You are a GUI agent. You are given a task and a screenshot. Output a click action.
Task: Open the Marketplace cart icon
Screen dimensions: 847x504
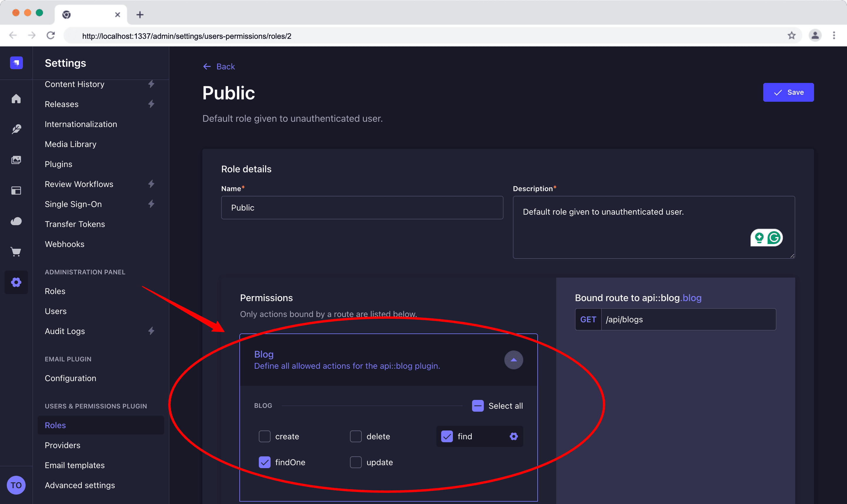(x=16, y=252)
